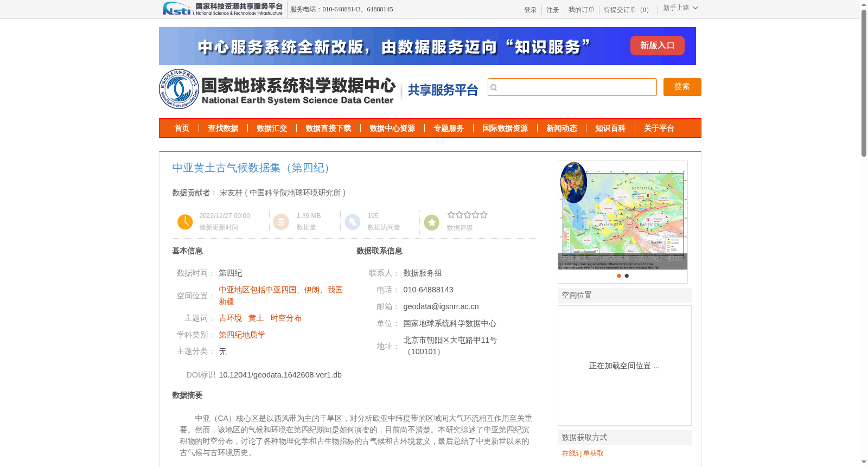
Task: Open the 数据直接下载 menu item
Action: pos(328,129)
